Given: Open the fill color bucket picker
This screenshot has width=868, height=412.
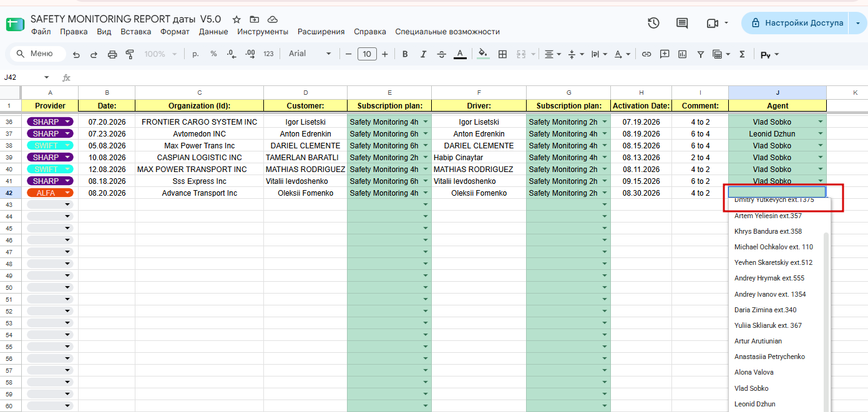Looking at the screenshot, I should pos(483,54).
